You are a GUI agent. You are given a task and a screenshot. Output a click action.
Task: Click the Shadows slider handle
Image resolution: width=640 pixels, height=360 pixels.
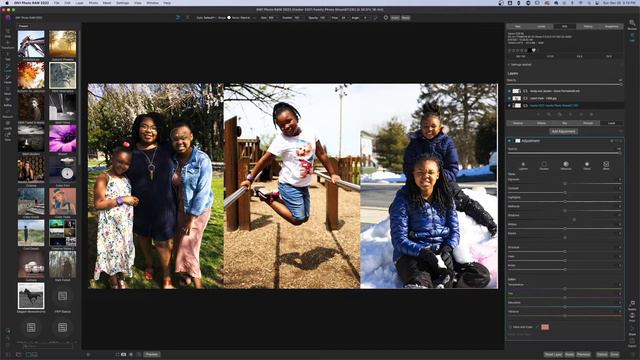click(x=574, y=220)
